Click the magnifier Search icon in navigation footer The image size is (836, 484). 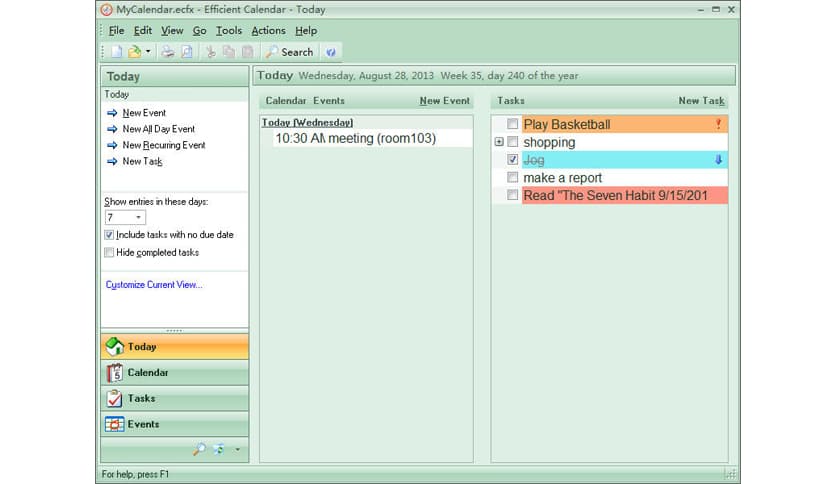pos(199,449)
